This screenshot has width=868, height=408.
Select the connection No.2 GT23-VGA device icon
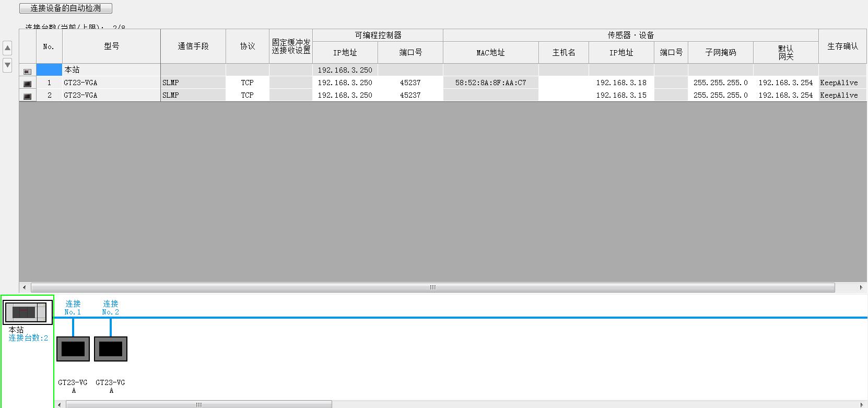(x=111, y=349)
